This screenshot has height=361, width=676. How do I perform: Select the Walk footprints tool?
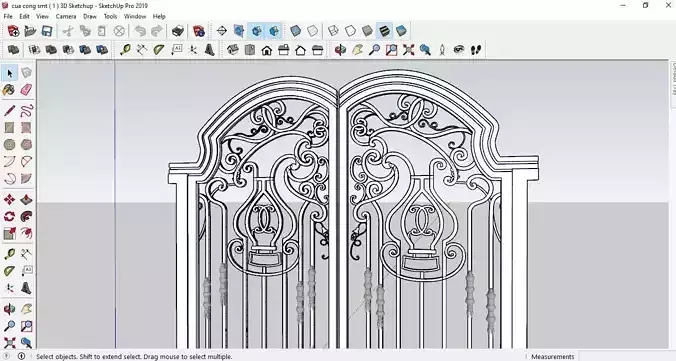pos(476,50)
